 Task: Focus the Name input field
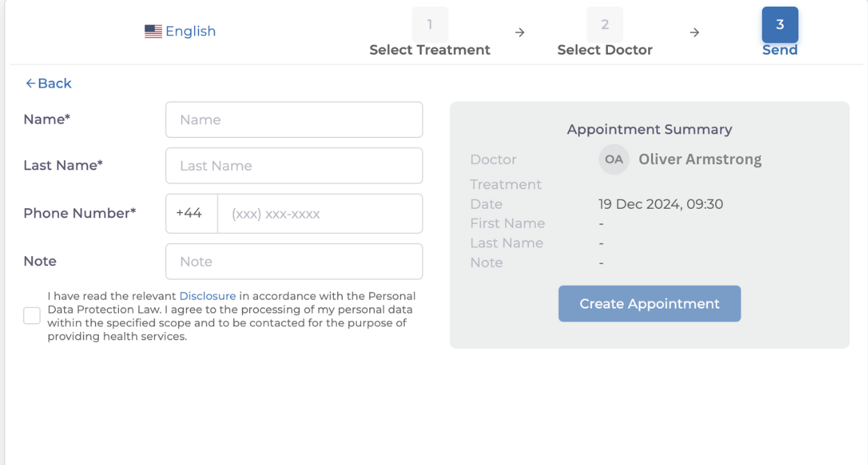294,120
